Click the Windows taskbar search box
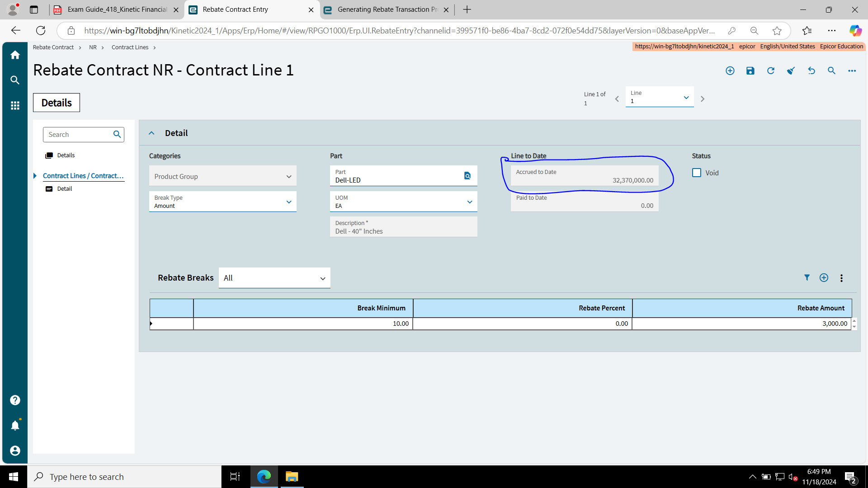The width and height of the screenshot is (868, 488). [x=124, y=477]
